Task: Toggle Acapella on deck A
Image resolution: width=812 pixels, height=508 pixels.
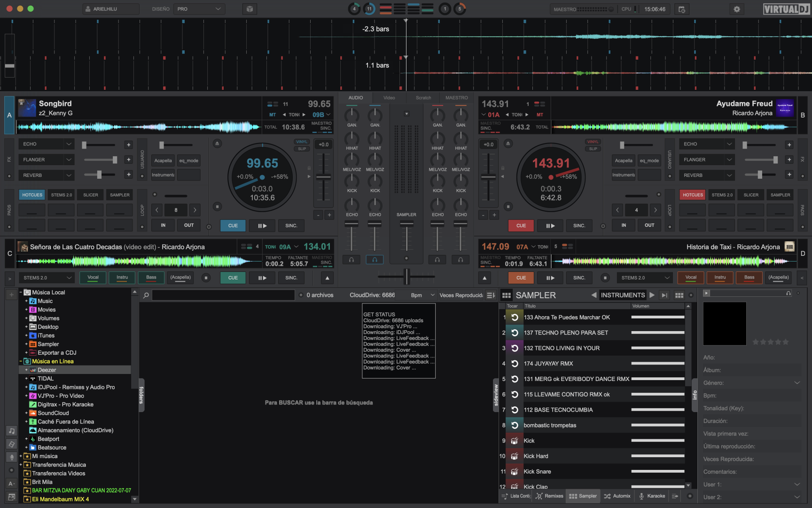Action: (163, 161)
